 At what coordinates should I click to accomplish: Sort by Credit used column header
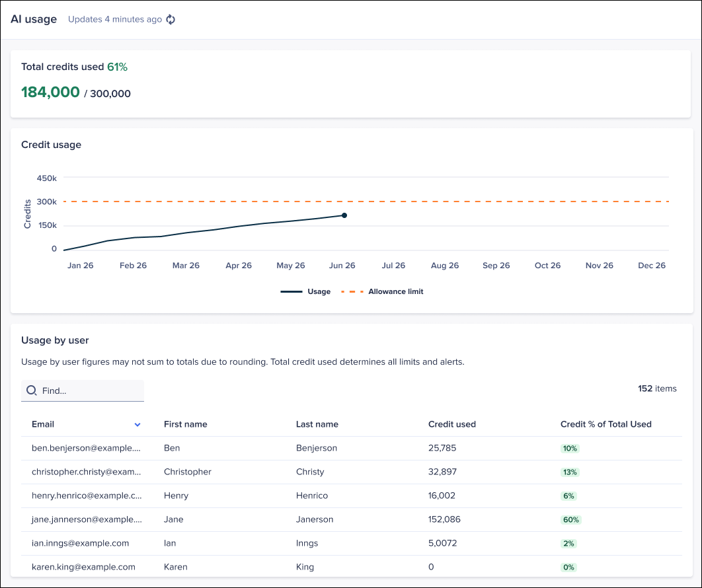tap(451, 424)
